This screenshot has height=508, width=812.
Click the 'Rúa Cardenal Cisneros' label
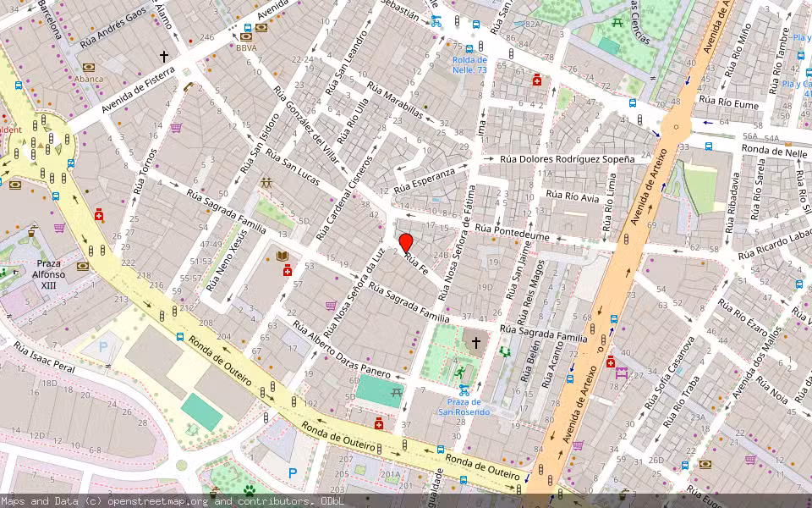[344, 198]
